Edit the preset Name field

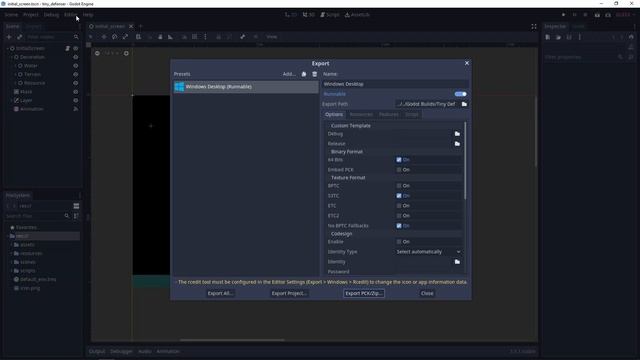point(395,84)
